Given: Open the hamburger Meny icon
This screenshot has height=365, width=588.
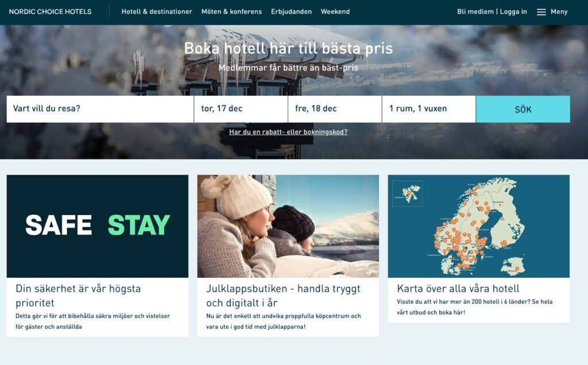Looking at the screenshot, I should [541, 12].
